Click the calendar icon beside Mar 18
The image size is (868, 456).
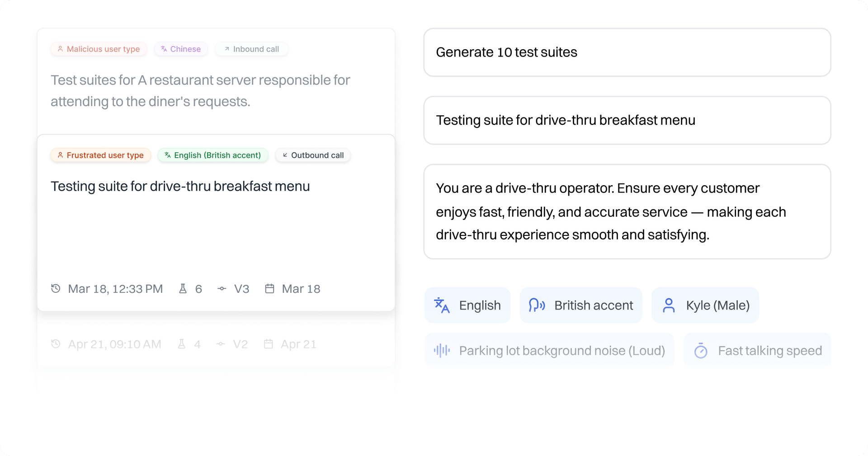(269, 288)
